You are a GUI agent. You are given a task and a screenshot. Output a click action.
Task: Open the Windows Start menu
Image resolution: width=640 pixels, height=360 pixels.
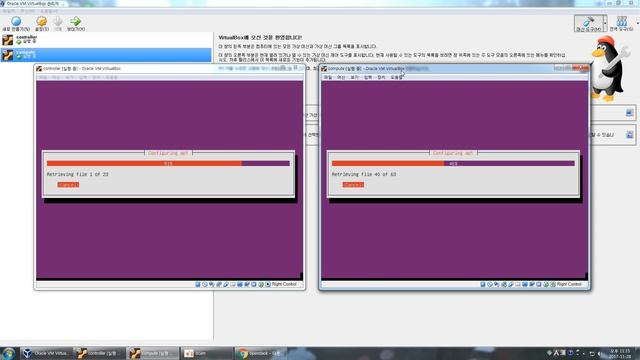8,353
